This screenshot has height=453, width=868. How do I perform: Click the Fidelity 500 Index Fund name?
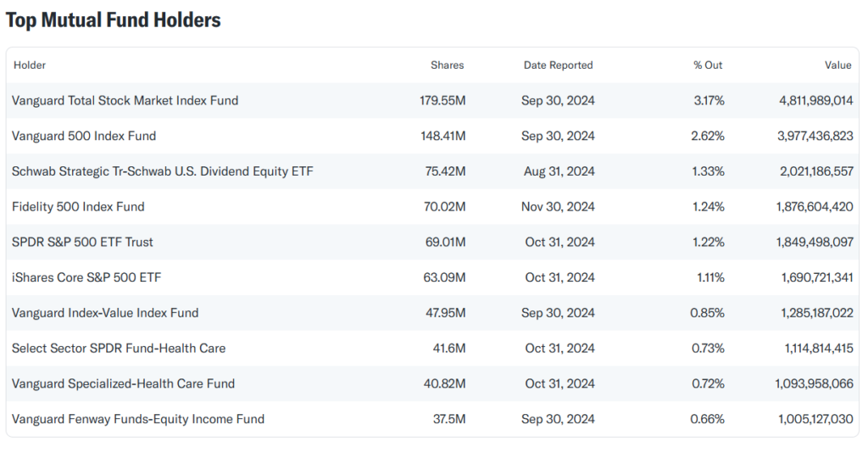click(78, 207)
